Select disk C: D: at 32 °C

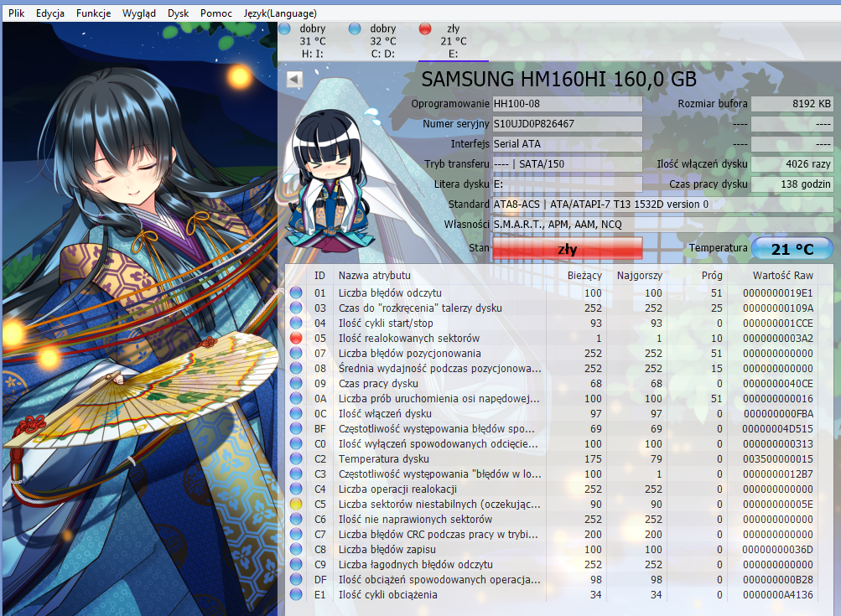pos(383,41)
